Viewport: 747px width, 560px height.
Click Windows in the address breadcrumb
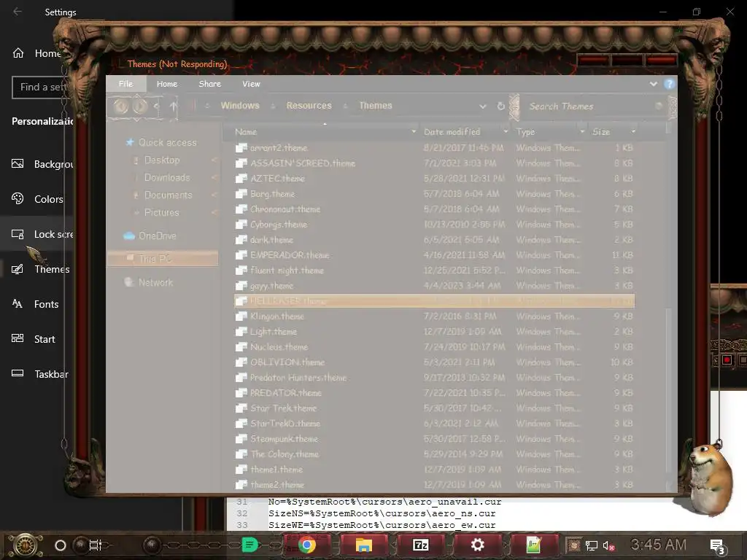coord(240,106)
